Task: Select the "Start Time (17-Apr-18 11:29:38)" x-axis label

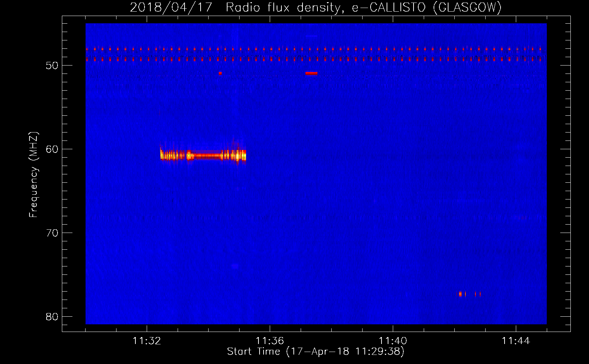Action: pyautogui.click(x=316, y=351)
